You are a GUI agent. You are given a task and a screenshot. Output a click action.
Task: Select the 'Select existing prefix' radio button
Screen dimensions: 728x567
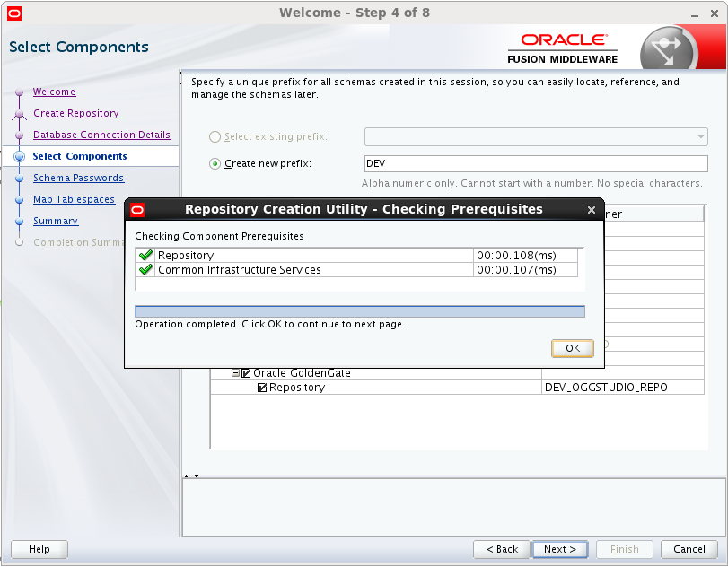coord(215,137)
